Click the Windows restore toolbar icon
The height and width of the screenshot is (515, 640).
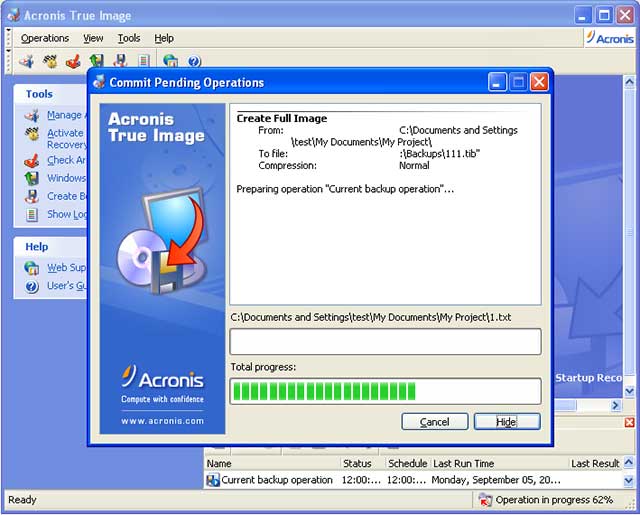(97, 61)
